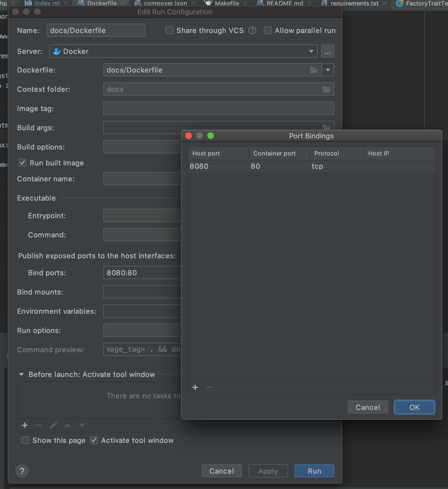Image resolution: width=448 pixels, height=489 pixels.
Task: Enable Show this page checkbox
Action: (x=25, y=440)
